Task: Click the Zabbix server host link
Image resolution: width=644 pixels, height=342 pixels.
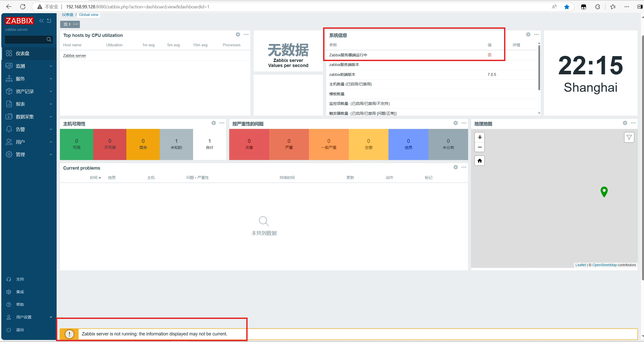Action: (x=75, y=56)
